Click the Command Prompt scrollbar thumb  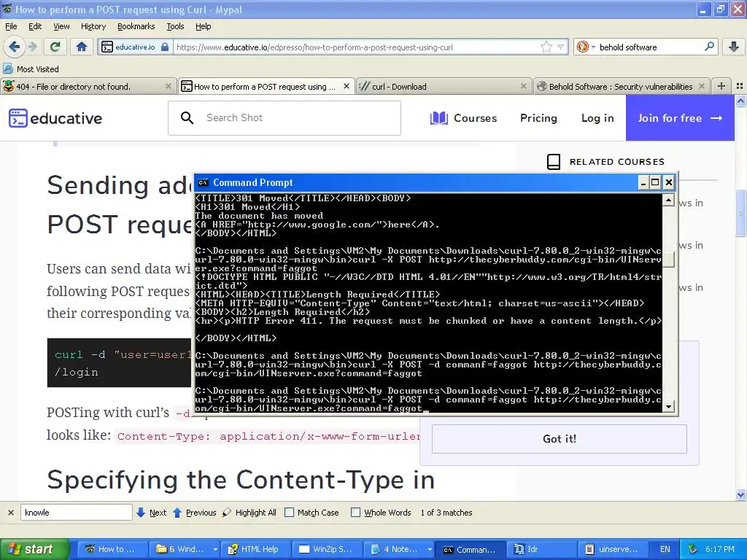pyautogui.click(x=668, y=260)
